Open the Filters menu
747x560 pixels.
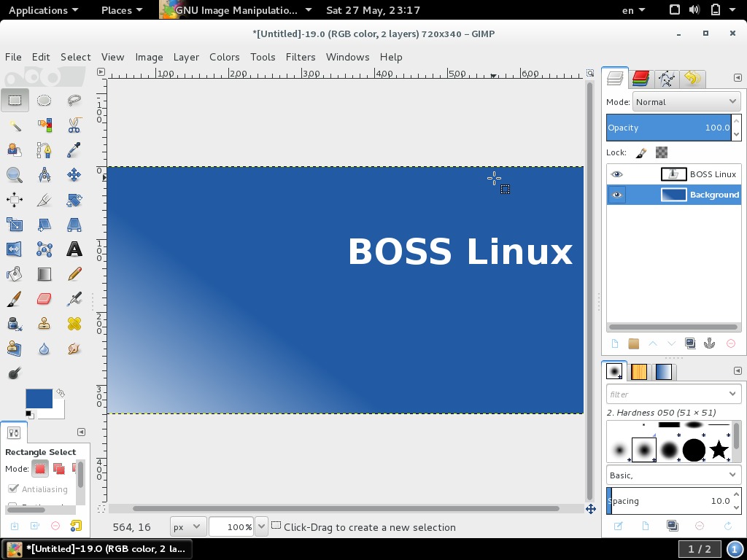300,57
